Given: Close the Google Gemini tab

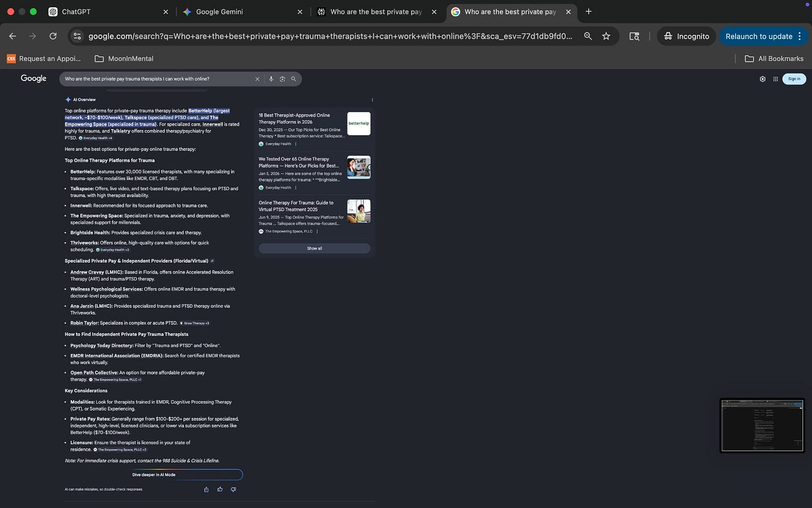Looking at the screenshot, I should [300, 12].
